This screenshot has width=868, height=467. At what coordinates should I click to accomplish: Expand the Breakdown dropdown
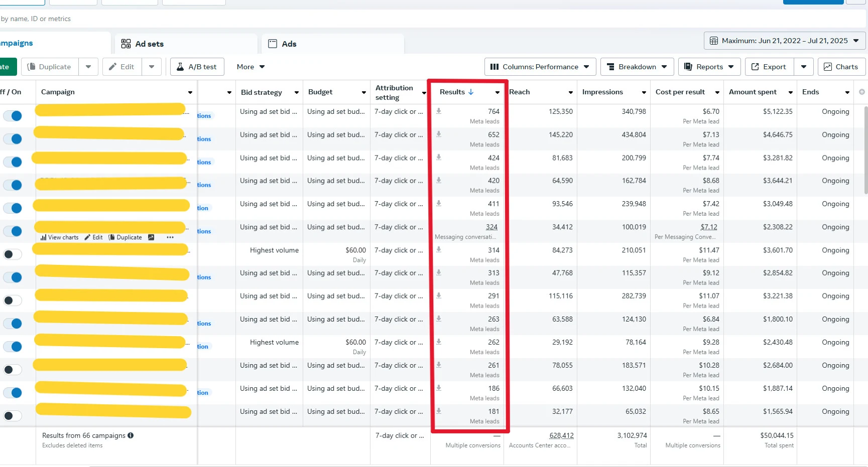click(637, 67)
